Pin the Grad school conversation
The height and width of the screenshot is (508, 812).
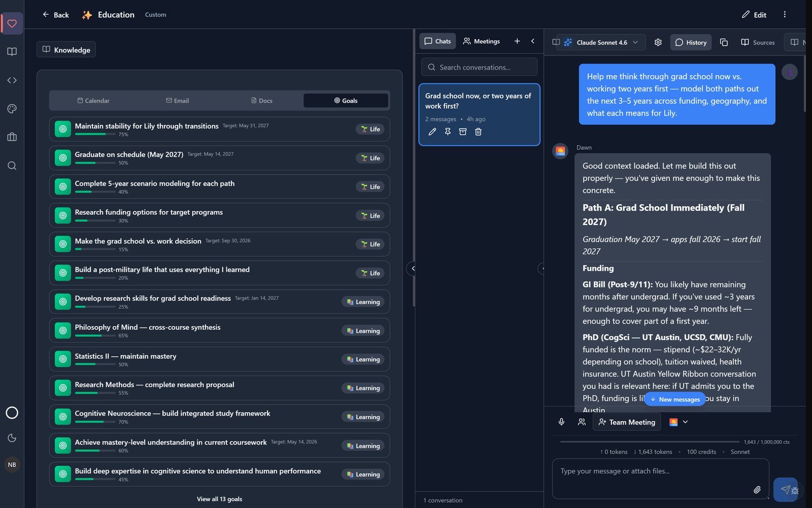pyautogui.click(x=448, y=132)
